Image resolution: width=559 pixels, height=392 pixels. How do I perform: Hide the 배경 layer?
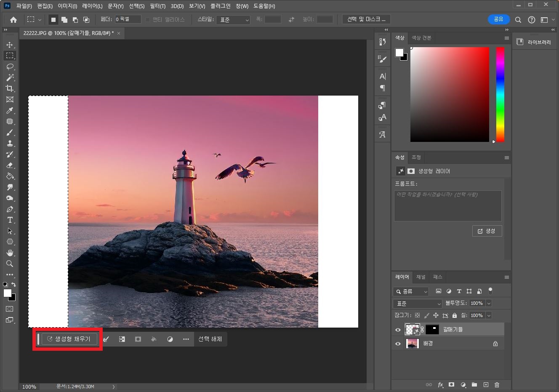398,344
